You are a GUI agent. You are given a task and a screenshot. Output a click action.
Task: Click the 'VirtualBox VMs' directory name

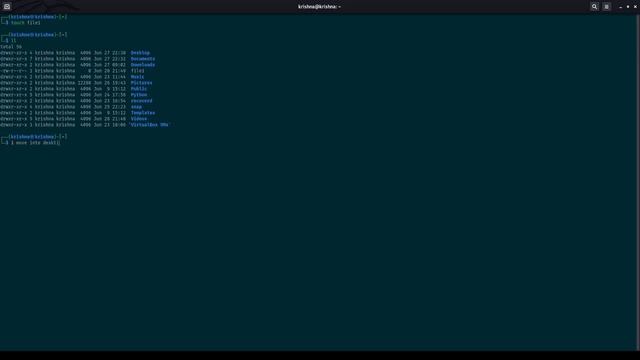tap(149, 125)
